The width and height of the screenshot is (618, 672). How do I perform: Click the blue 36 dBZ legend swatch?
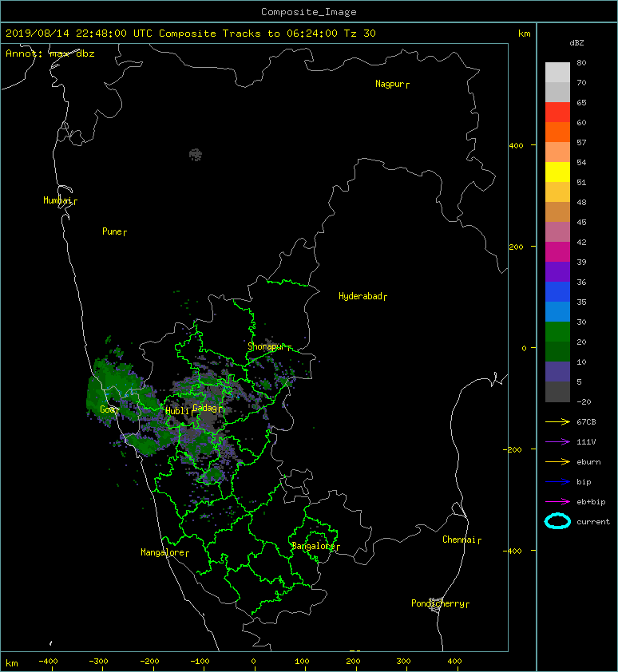point(557,292)
